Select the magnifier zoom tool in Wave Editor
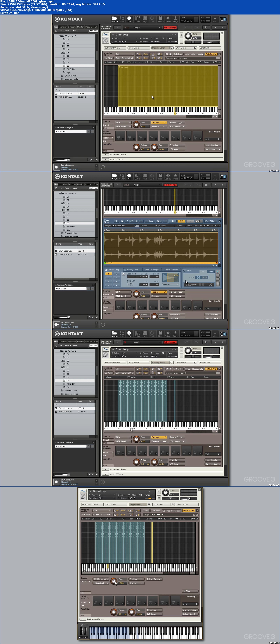 116,221
